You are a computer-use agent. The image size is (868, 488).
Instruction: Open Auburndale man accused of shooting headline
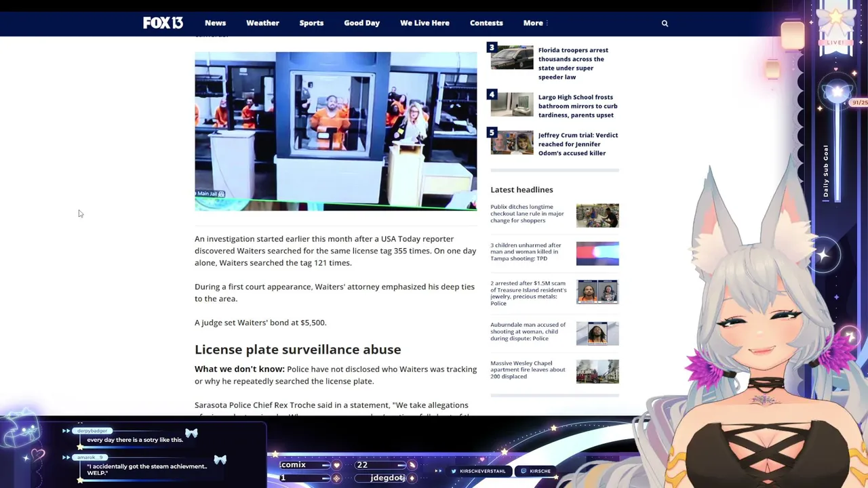click(x=528, y=331)
